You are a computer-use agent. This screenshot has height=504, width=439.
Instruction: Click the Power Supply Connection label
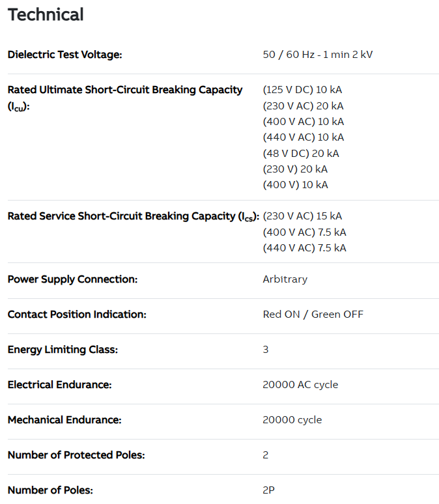point(72,279)
